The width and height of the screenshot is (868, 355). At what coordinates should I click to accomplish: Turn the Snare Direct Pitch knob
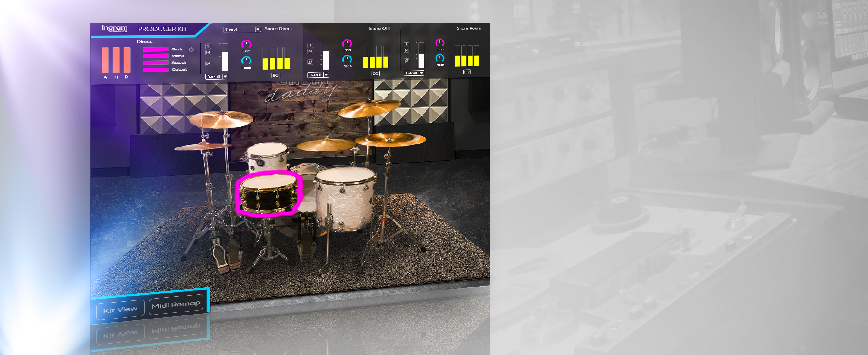(246, 61)
